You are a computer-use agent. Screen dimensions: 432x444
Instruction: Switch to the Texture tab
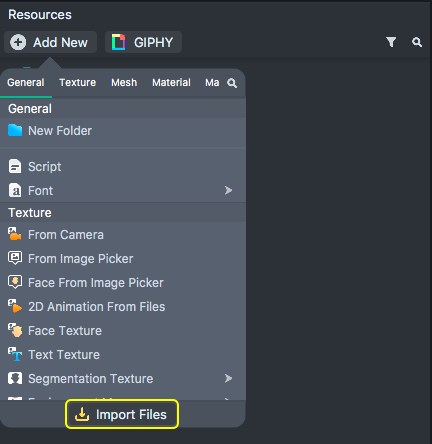pos(78,82)
